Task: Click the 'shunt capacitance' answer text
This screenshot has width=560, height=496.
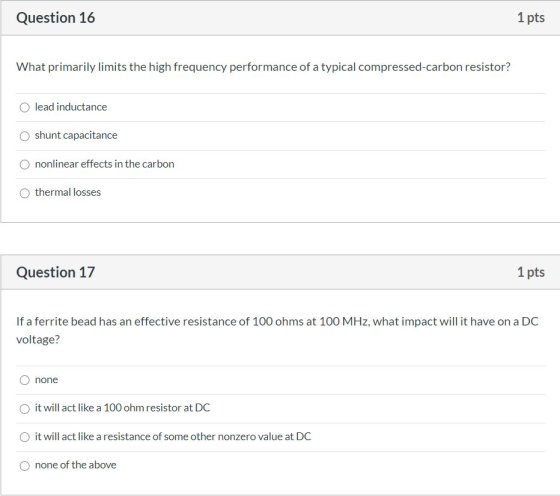Action: 76,135
